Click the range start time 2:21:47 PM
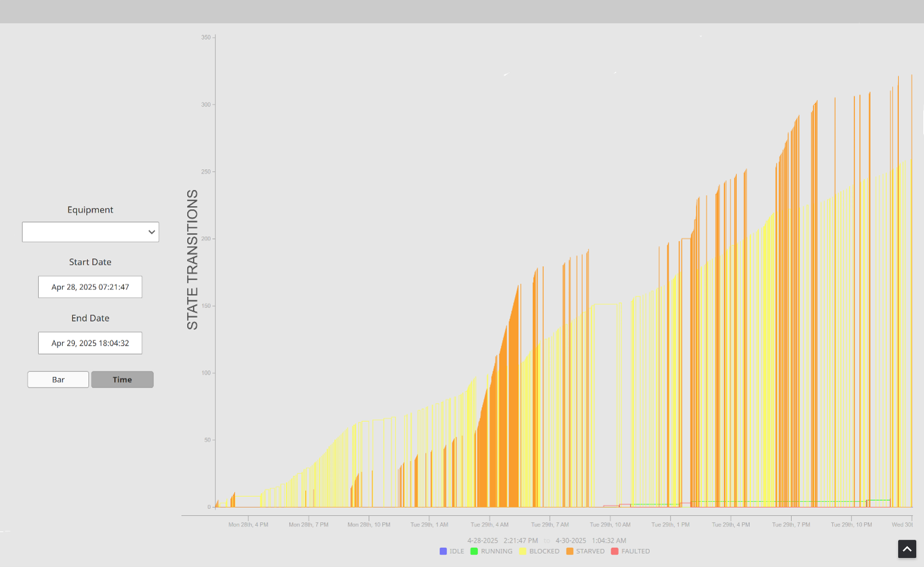 click(x=521, y=541)
